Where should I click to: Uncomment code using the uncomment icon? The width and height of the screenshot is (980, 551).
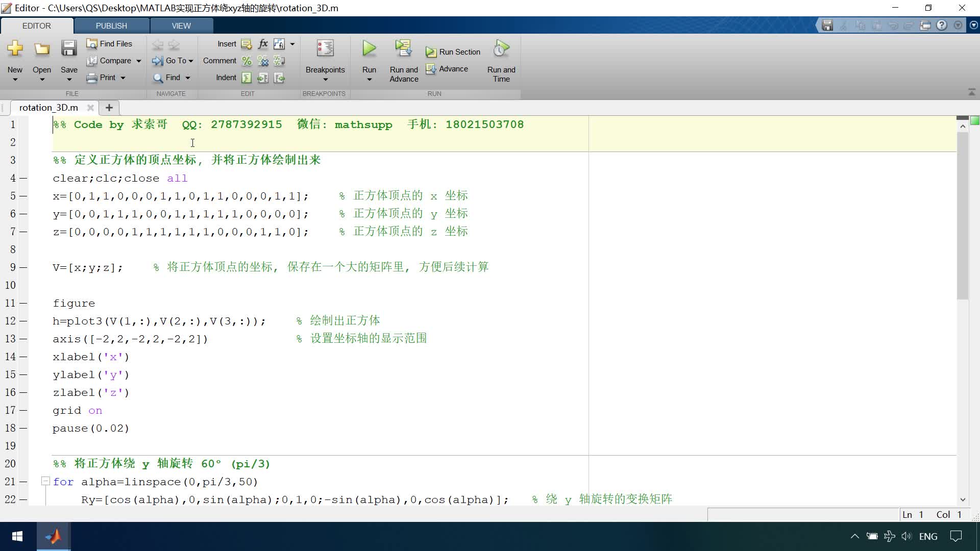coord(263,61)
